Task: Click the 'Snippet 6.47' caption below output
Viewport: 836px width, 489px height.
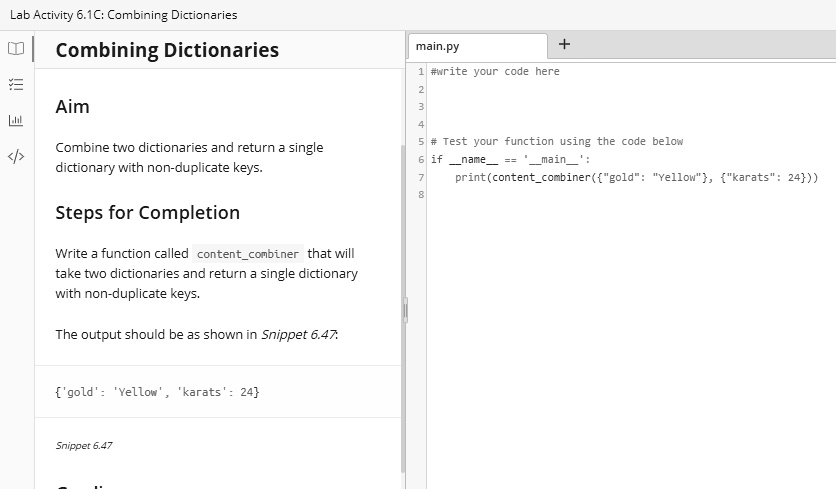Action: tap(84, 445)
